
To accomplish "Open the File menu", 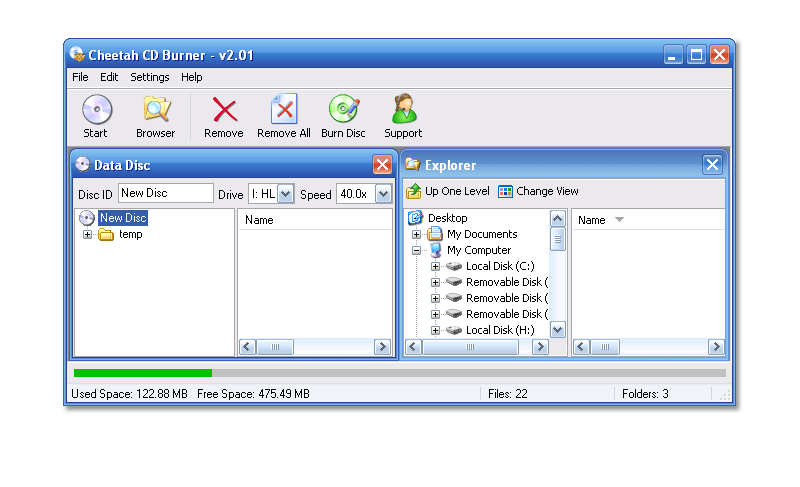I will pos(80,77).
